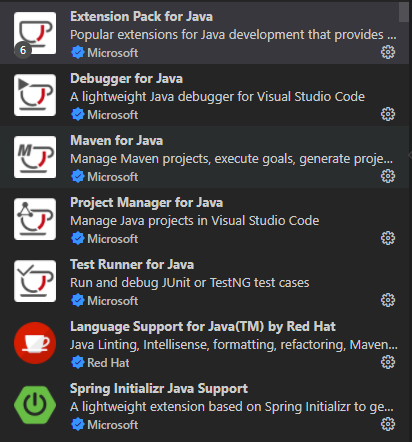The width and height of the screenshot is (412, 442).
Task: Click the red Red Hat Java icon
Action: [x=35, y=343]
